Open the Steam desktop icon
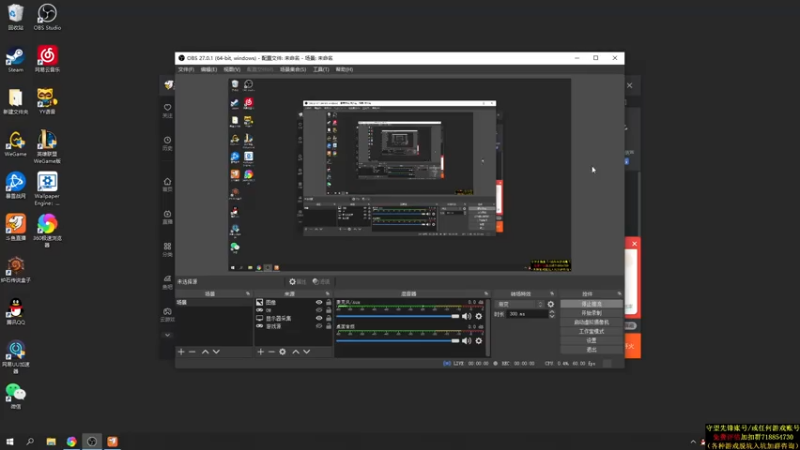The height and width of the screenshot is (450, 800). pyautogui.click(x=15, y=57)
